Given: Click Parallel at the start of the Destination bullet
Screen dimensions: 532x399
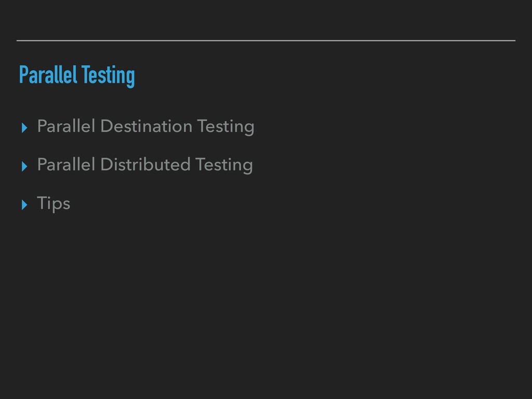Looking at the screenshot, I should tap(66, 126).
